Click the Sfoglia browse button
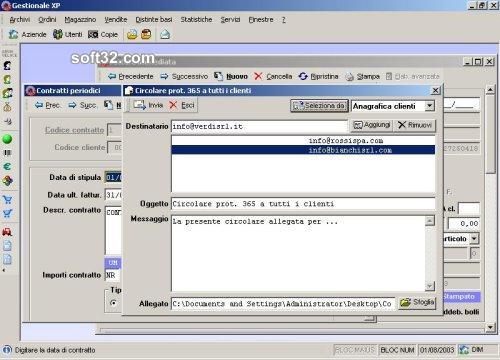500x360 pixels. [417, 303]
